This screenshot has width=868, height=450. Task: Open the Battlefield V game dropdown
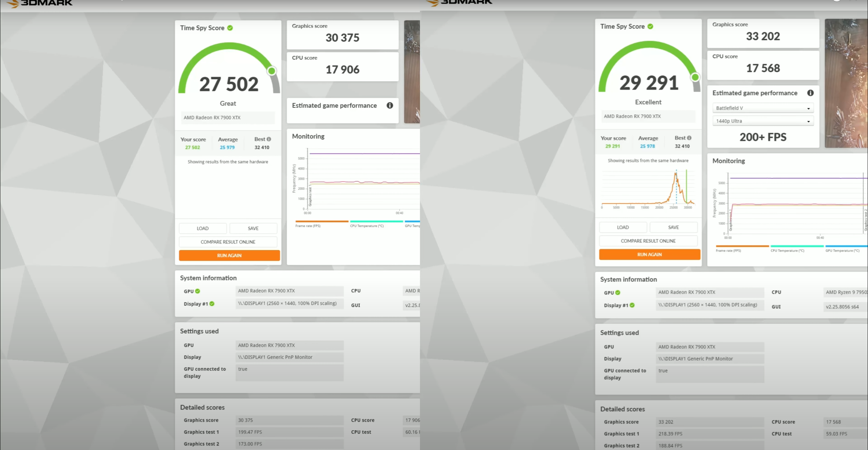tap(763, 108)
